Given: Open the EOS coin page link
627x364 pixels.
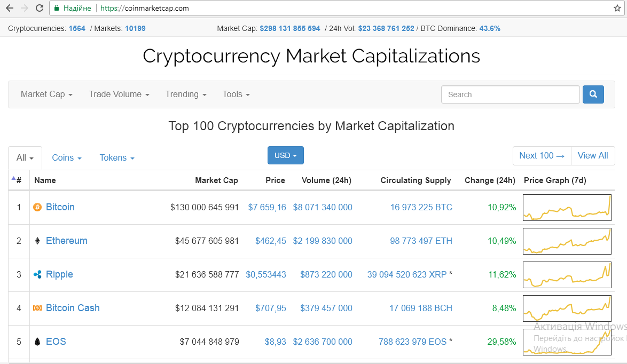Looking at the screenshot, I should (x=56, y=341).
